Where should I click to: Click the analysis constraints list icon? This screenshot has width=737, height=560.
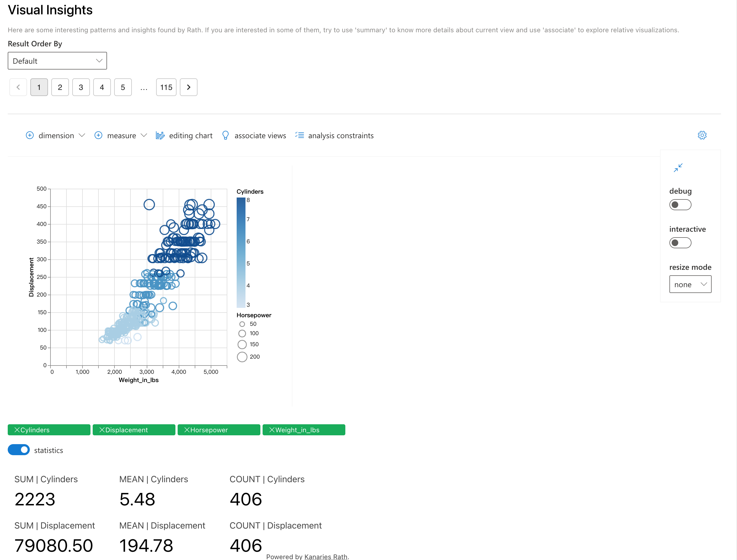pos(299,135)
